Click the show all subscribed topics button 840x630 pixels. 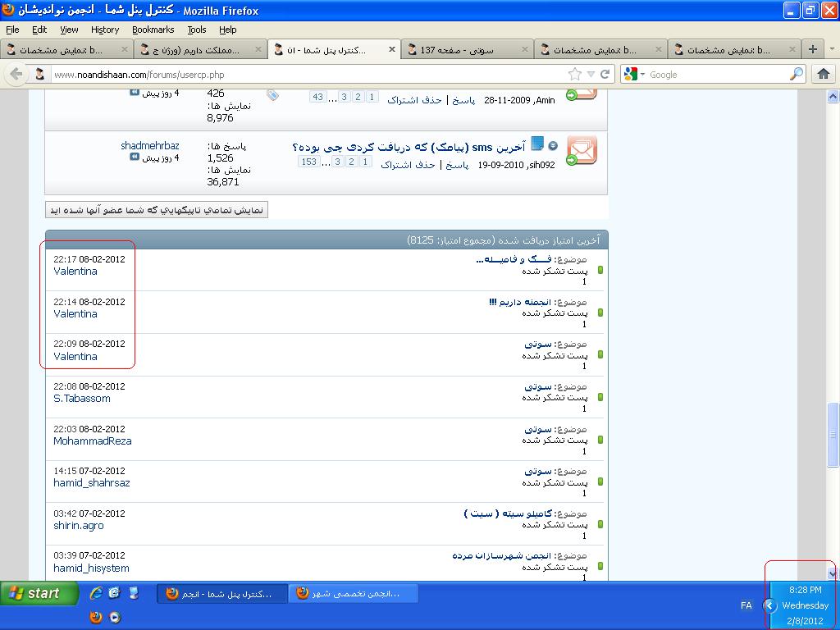[156, 210]
